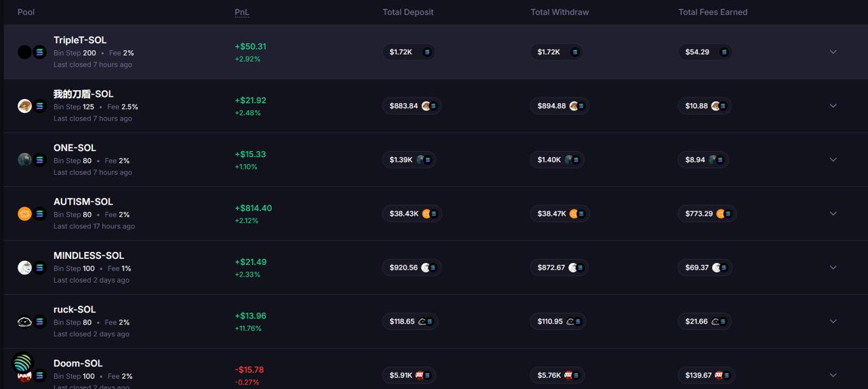Click the Total Fees Earned column header
The image size is (868, 389).
(713, 12)
